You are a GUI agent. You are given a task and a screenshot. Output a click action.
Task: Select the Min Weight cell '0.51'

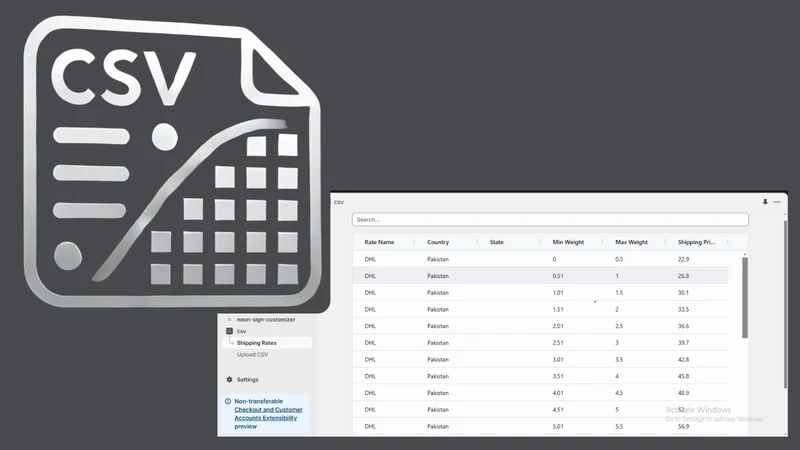coord(558,276)
